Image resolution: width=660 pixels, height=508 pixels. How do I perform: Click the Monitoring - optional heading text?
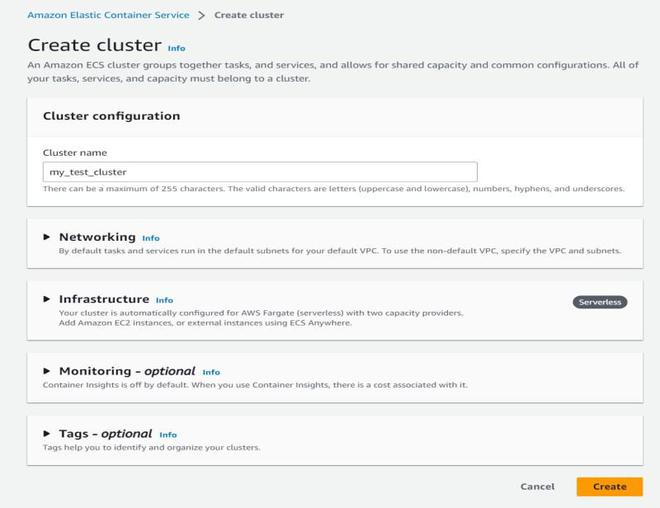point(126,371)
